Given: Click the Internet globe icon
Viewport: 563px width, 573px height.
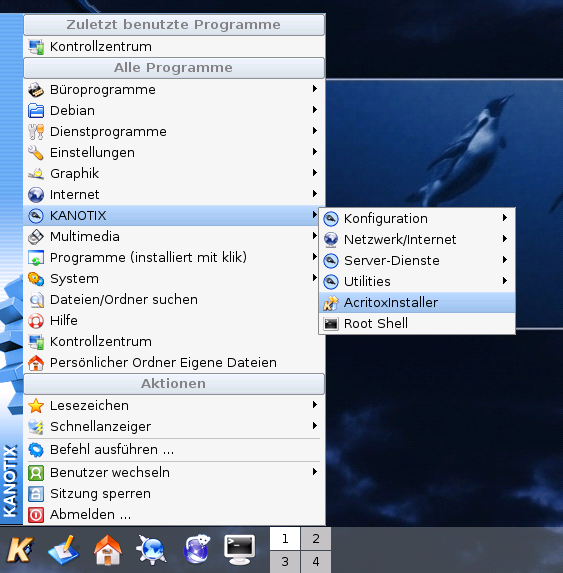Looking at the screenshot, I should click(x=36, y=195).
